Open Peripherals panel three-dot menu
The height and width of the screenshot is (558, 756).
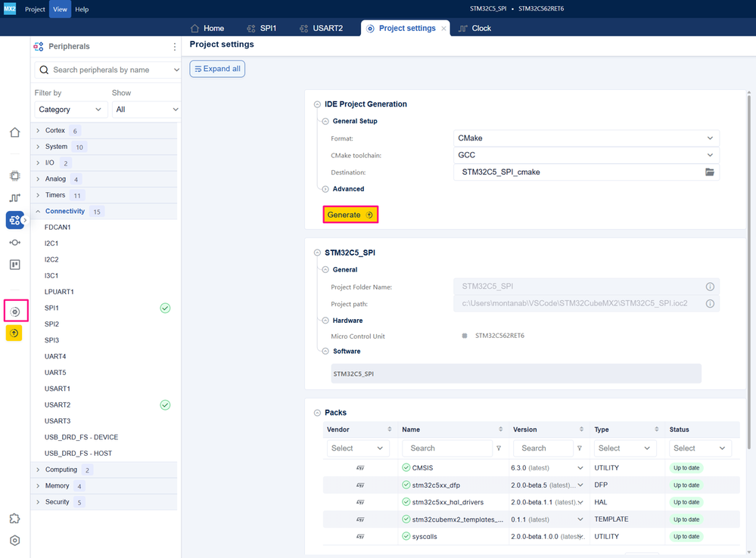[x=175, y=47]
